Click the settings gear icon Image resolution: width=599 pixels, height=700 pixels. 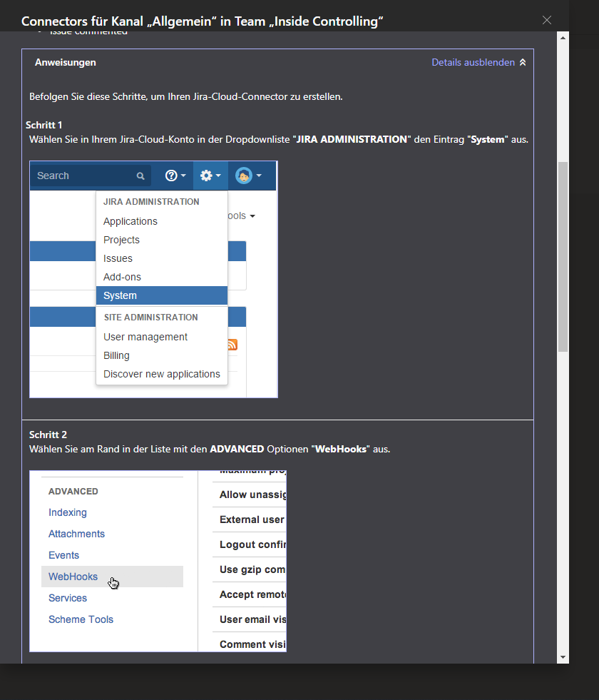click(206, 176)
